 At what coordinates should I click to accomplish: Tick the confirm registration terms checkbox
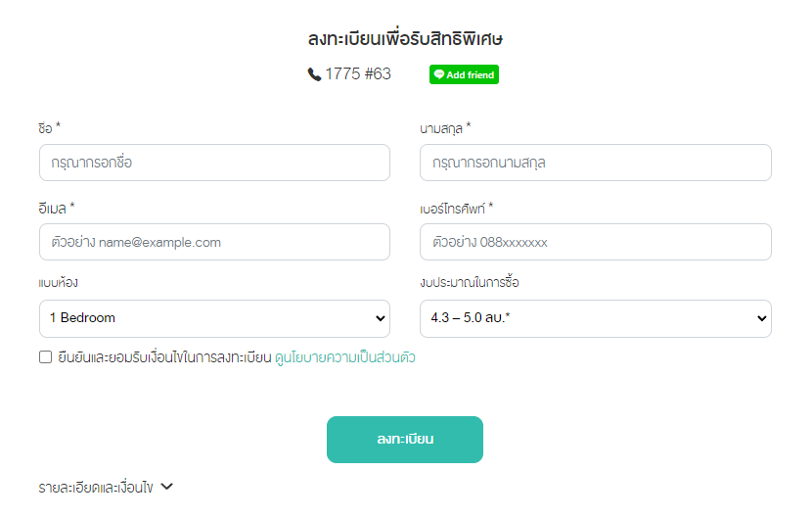pyautogui.click(x=46, y=357)
